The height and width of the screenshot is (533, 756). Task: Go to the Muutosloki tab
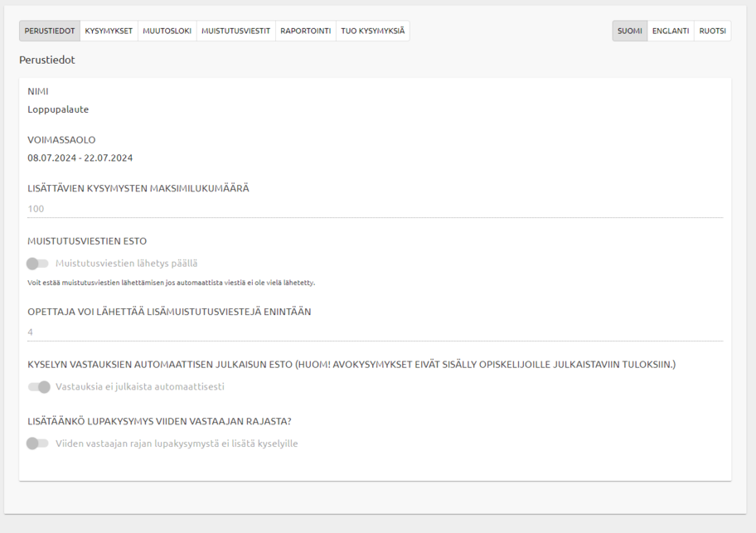point(167,31)
